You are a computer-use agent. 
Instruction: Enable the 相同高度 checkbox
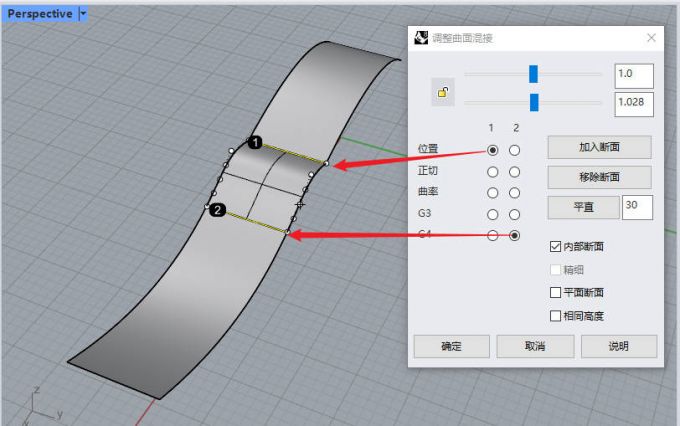(x=555, y=316)
